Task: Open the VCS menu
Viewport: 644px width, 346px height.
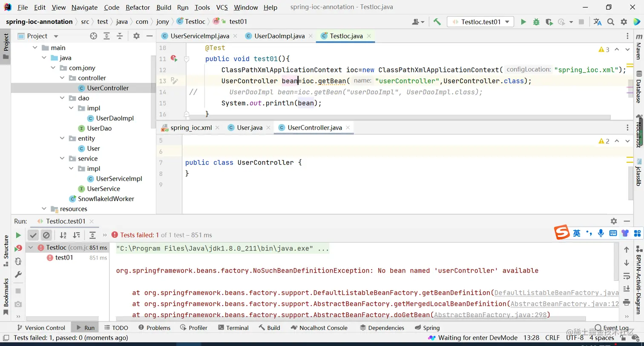Action: coord(222,7)
